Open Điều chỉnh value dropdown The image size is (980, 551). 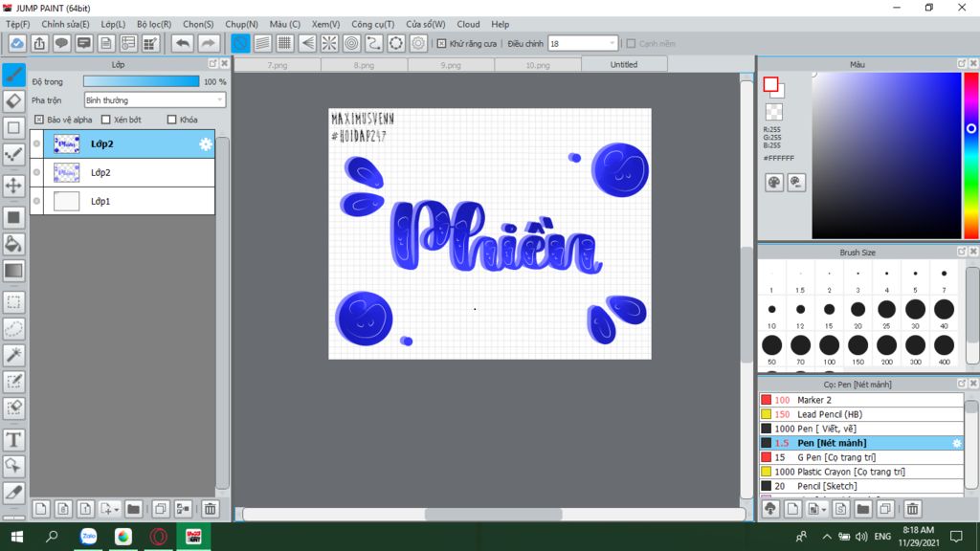[x=583, y=44]
